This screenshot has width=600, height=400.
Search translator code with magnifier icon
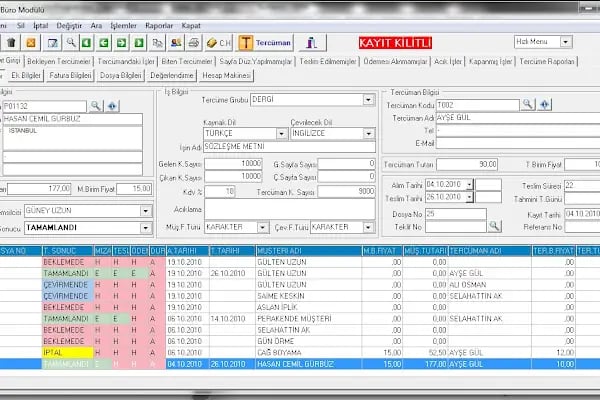tap(528, 104)
